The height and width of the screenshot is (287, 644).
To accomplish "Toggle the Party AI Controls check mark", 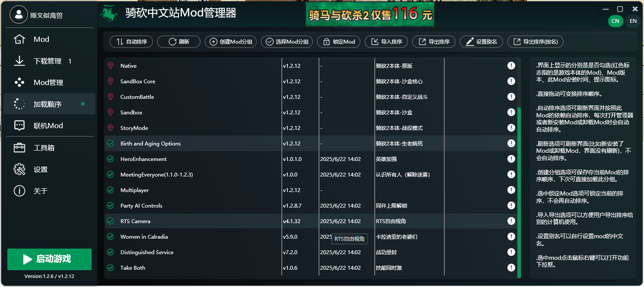I will pyautogui.click(x=110, y=205).
